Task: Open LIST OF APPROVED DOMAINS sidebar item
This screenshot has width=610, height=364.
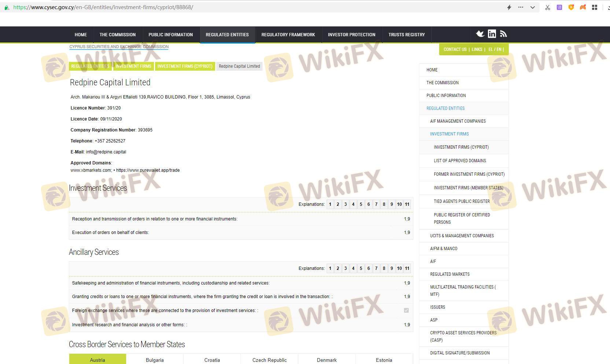Action: point(464,161)
